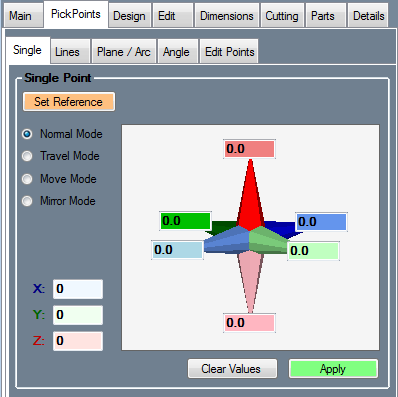Click the Clear Values button
The width and height of the screenshot is (398, 397).
coord(232,369)
